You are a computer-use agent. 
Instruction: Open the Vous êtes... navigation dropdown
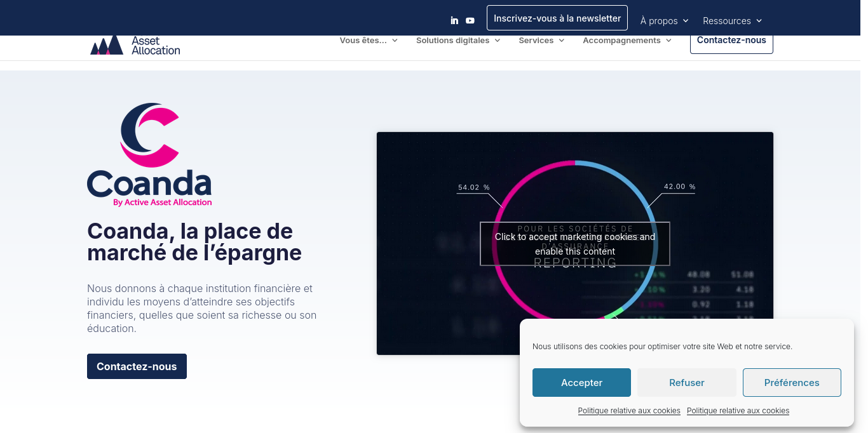coord(363,40)
